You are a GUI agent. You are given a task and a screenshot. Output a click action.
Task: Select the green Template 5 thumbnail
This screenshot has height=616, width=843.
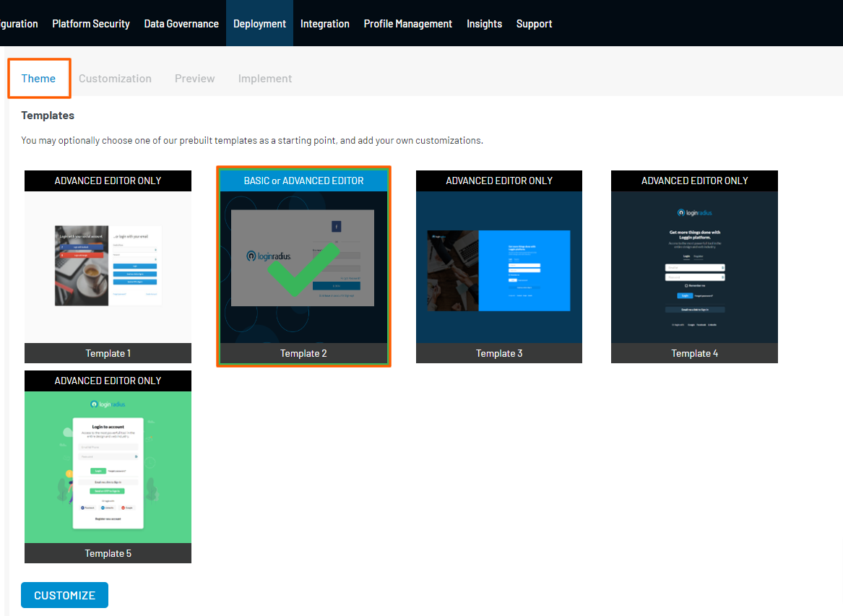tap(108, 467)
